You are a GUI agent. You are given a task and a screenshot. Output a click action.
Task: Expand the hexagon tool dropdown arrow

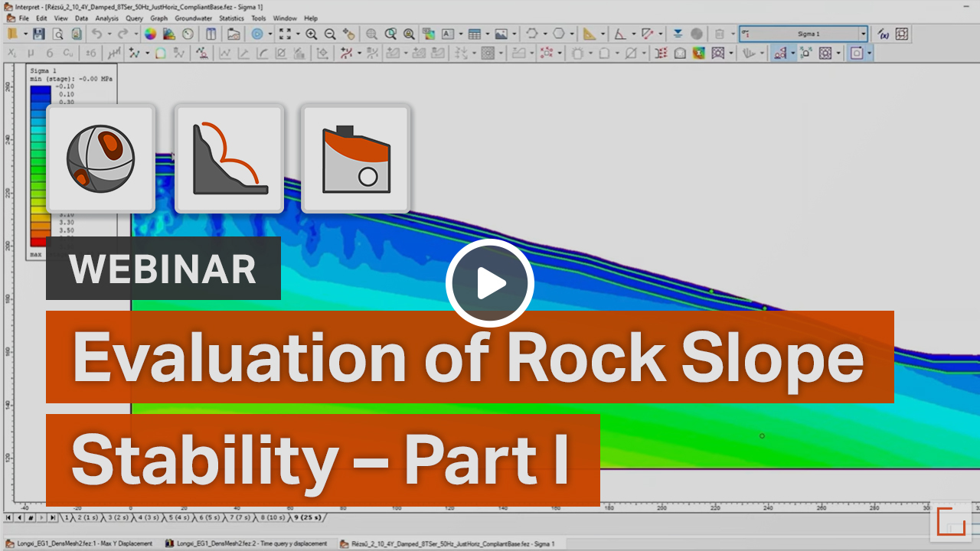571,34
